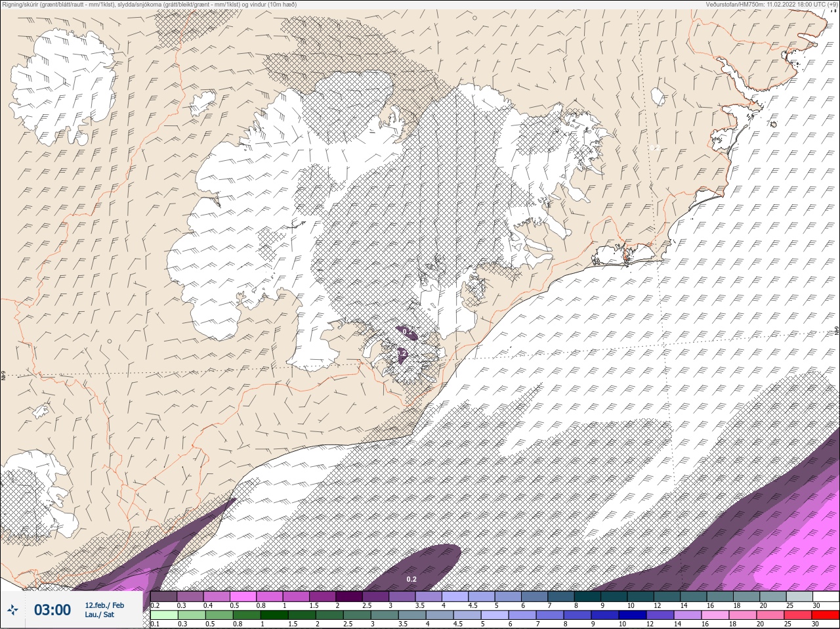
Task: Select the dark teal 10 swatch on the upper scale
Action: (640, 596)
